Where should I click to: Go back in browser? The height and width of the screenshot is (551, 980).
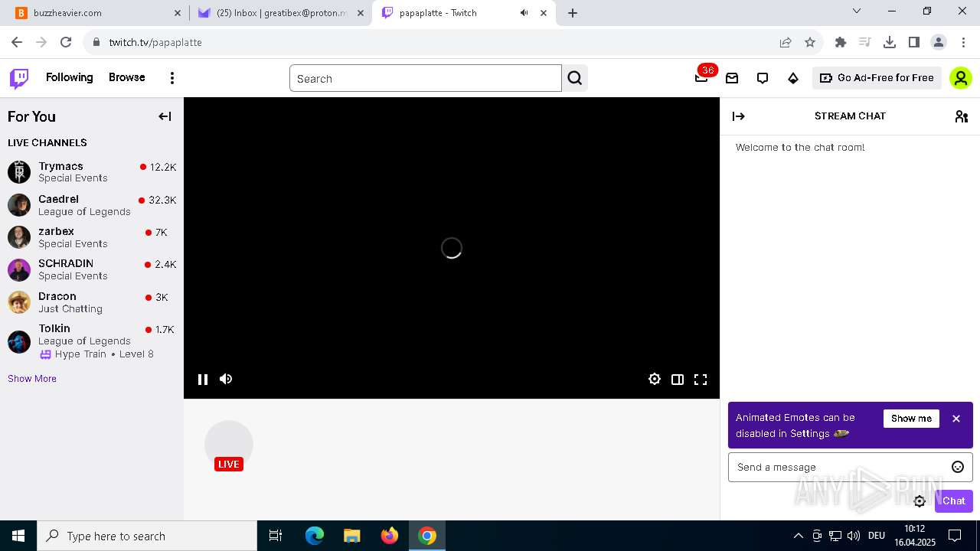tap(17, 42)
